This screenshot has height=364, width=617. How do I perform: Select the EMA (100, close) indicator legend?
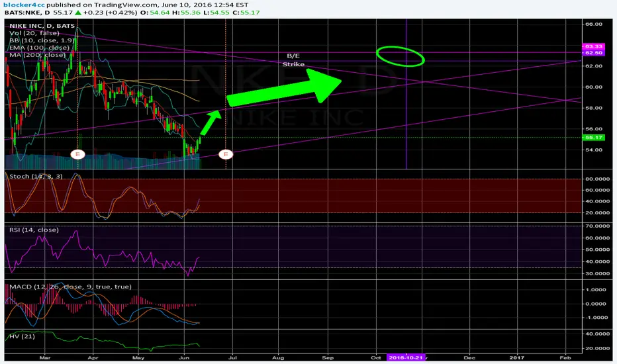point(39,48)
